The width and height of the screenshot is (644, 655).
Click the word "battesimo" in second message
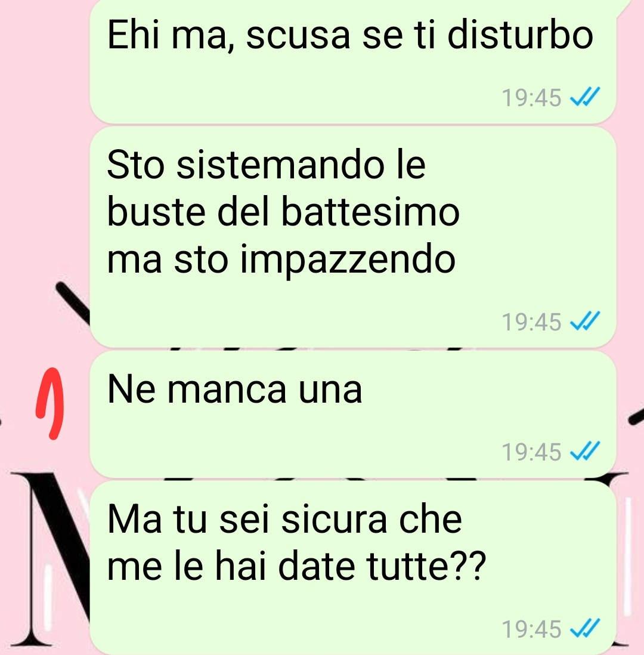(370, 212)
